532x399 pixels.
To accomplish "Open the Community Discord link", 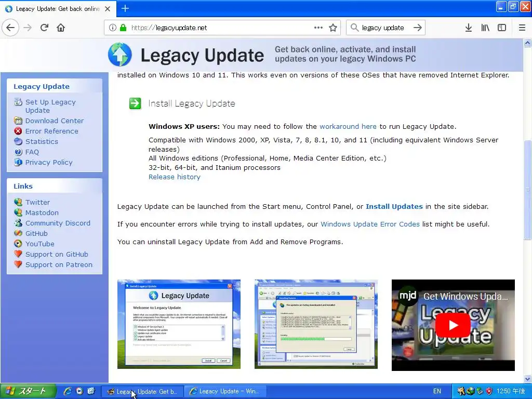I will (58, 223).
